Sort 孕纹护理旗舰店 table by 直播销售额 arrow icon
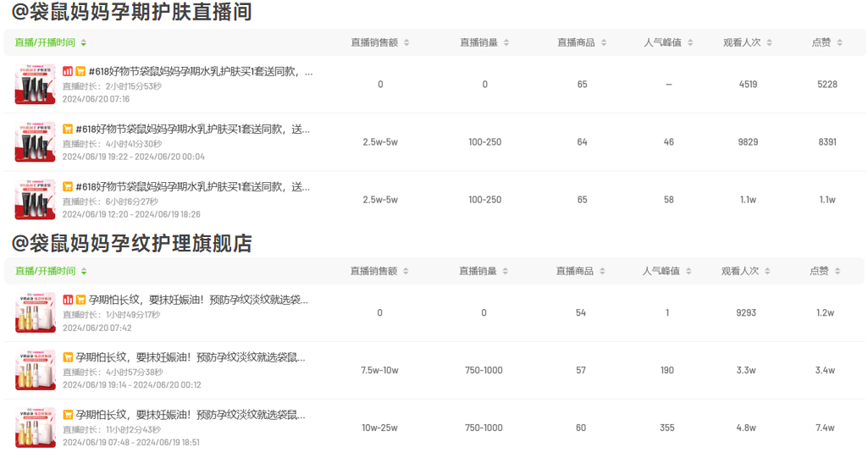The width and height of the screenshot is (868, 458). point(406,271)
